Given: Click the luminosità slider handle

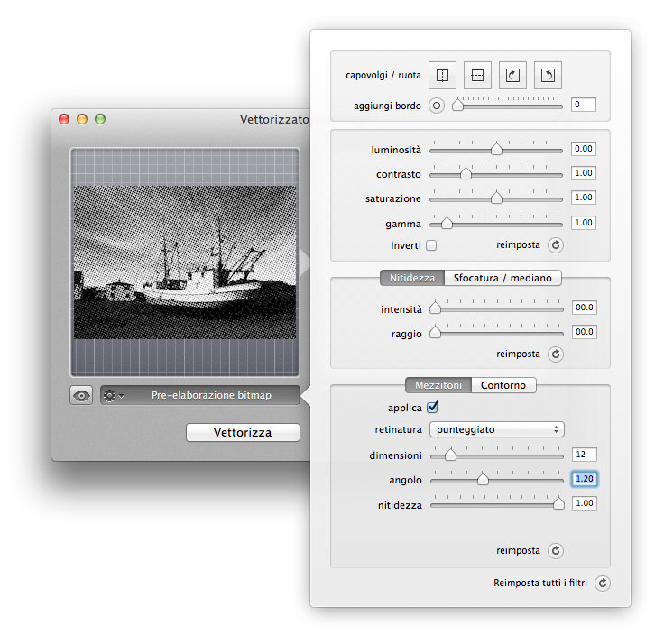Looking at the screenshot, I should point(496,149).
